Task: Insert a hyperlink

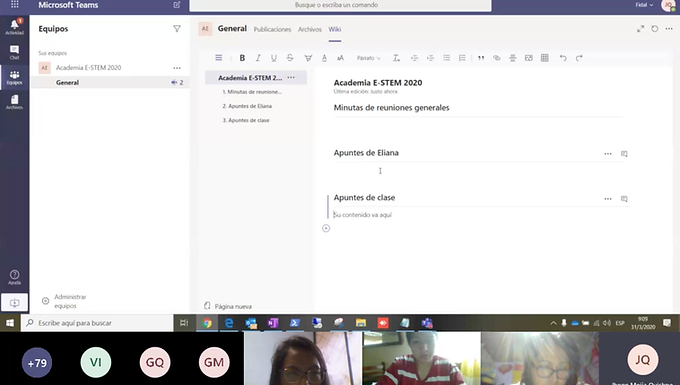Action: [497, 58]
